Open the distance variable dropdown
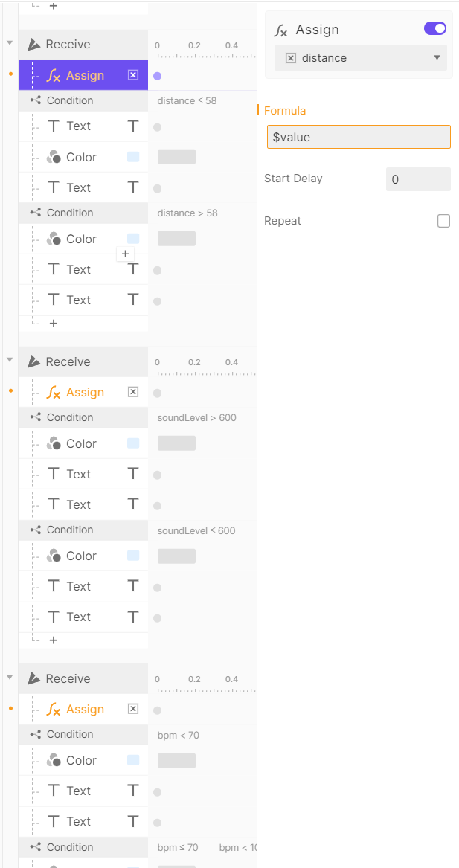Screen dimensions: 459x868 pyautogui.click(x=361, y=58)
